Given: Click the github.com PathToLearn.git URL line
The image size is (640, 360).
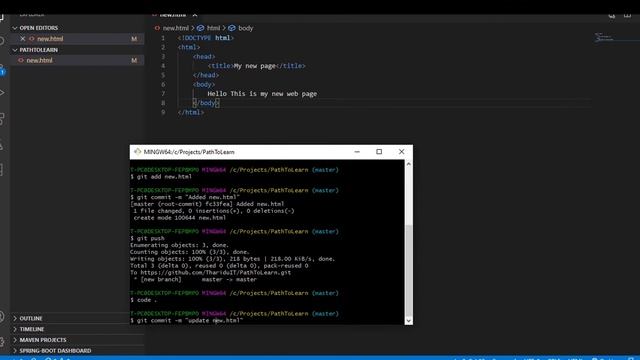Looking at the screenshot, I should [211, 273].
